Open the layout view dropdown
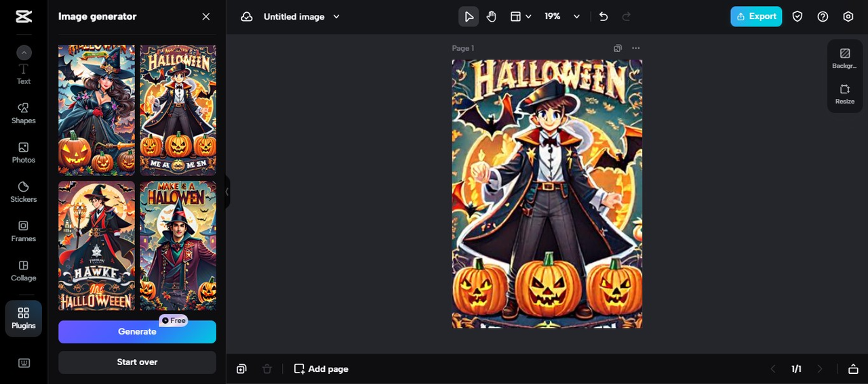Screen dimensions: 868x384 pos(521,16)
